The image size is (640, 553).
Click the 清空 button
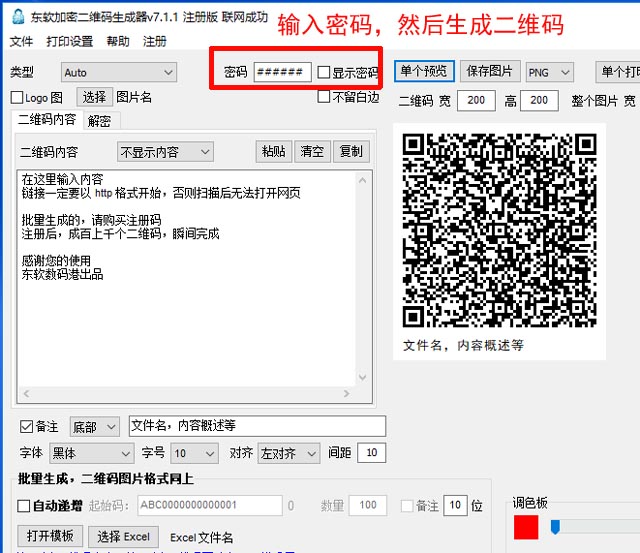pyautogui.click(x=312, y=152)
